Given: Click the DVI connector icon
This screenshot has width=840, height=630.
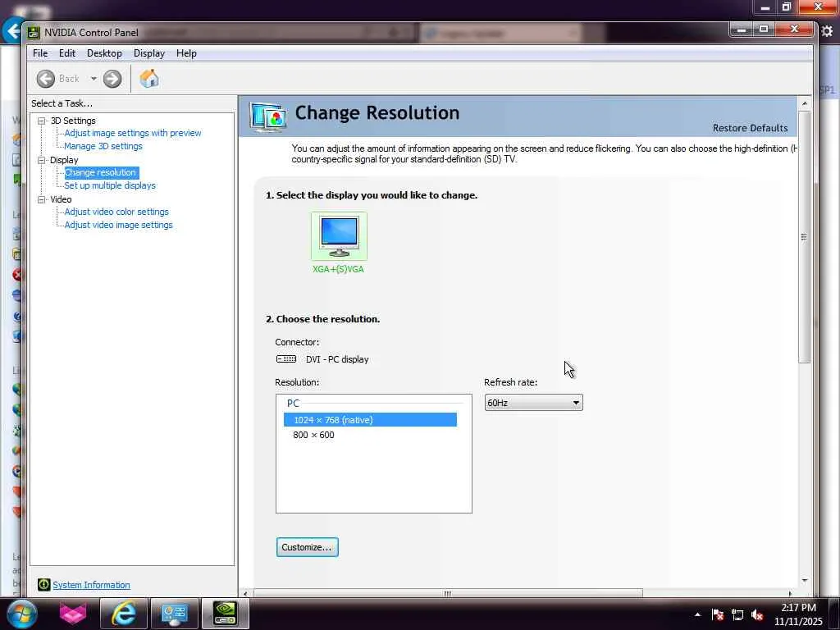Looking at the screenshot, I should pyautogui.click(x=286, y=359).
